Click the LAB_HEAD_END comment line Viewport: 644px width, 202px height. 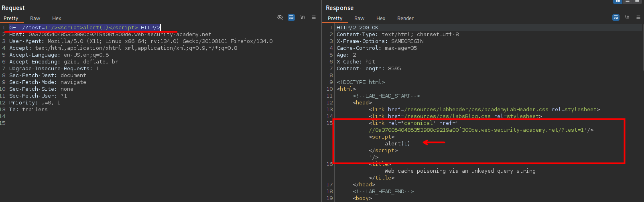pyautogui.click(x=383, y=192)
